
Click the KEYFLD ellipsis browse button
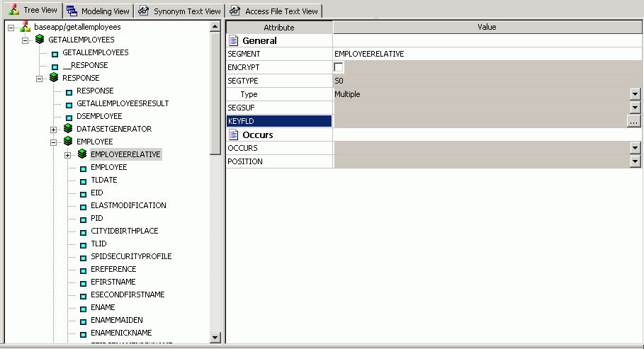[633, 122]
